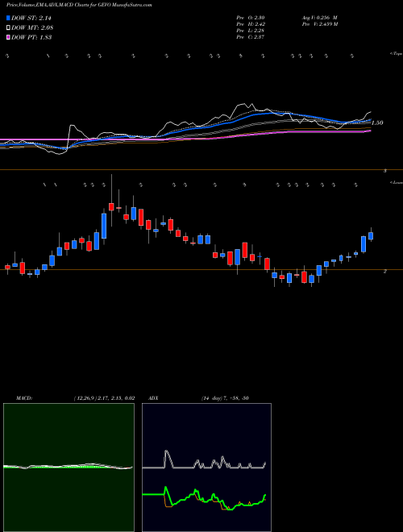Click the 'Pre H: 2.42' value
Viewport: 403px width, 532px height.
[251, 24]
